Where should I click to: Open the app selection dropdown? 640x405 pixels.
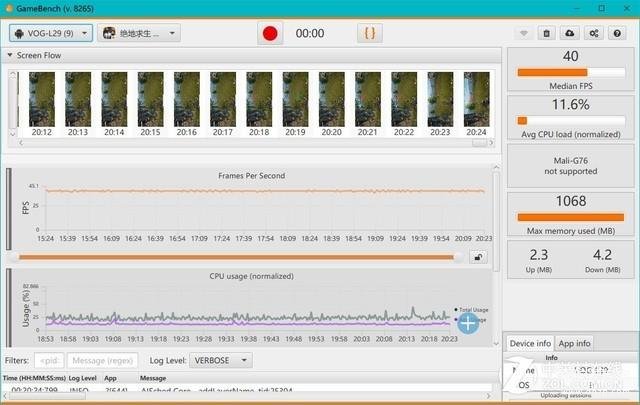coord(139,33)
